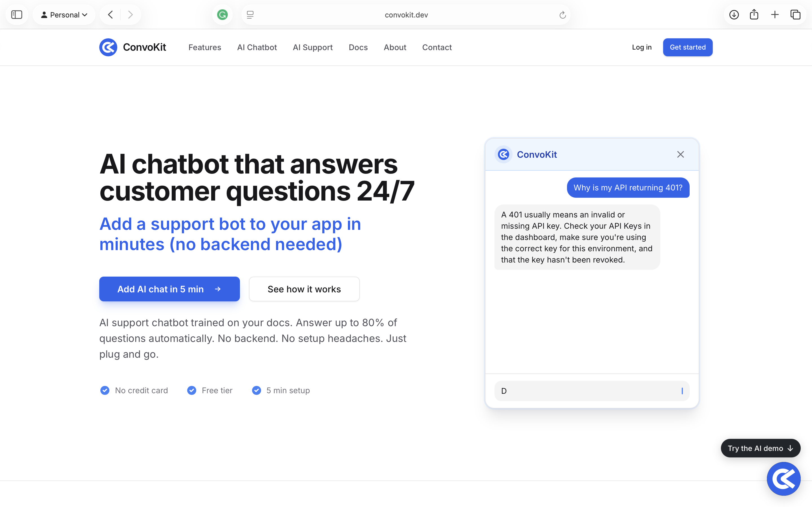Close the ConvoKit chat widget
Image resolution: width=812 pixels, height=507 pixels.
pyautogui.click(x=680, y=154)
